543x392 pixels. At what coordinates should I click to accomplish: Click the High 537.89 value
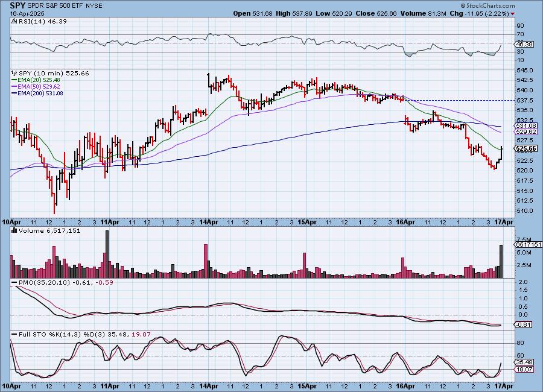tap(294, 13)
